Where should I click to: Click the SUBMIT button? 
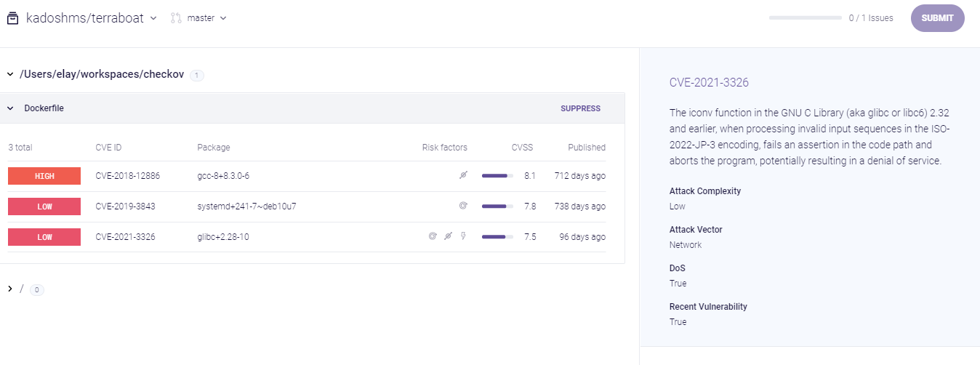[x=937, y=18]
